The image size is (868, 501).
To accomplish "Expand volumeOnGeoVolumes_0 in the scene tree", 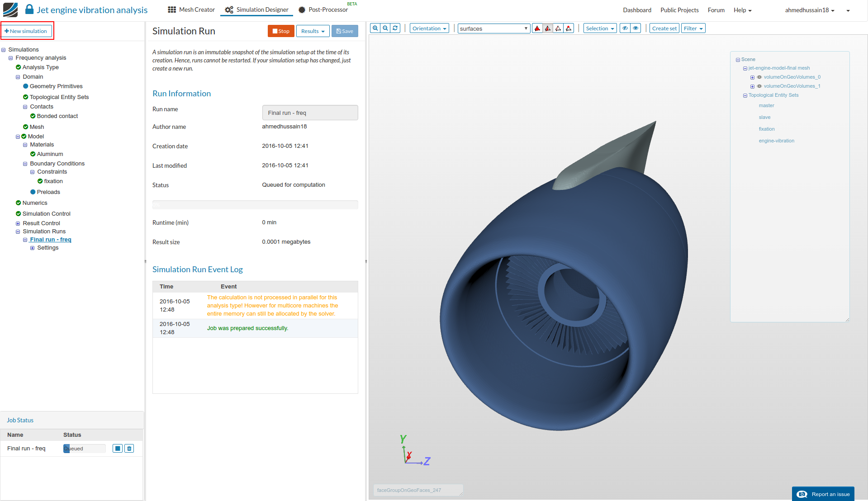I will 753,77.
